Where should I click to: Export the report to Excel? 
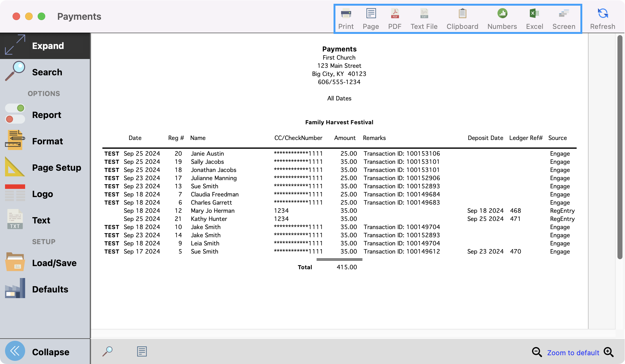click(x=534, y=18)
